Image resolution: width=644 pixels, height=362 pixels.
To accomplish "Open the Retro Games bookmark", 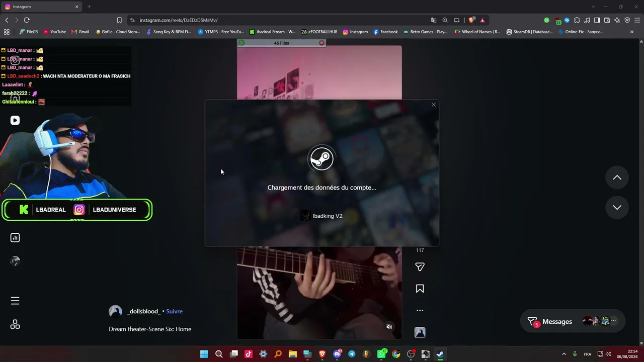I will pyautogui.click(x=426, y=32).
